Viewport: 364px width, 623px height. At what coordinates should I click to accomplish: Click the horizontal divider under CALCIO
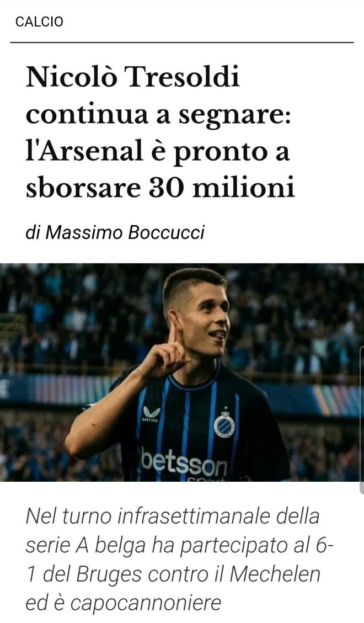coord(182,42)
